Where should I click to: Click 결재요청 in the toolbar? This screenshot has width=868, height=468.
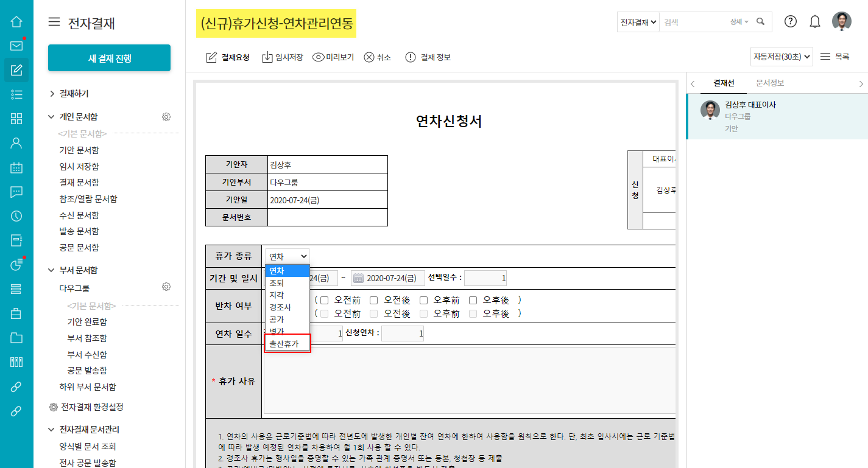click(228, 57)
